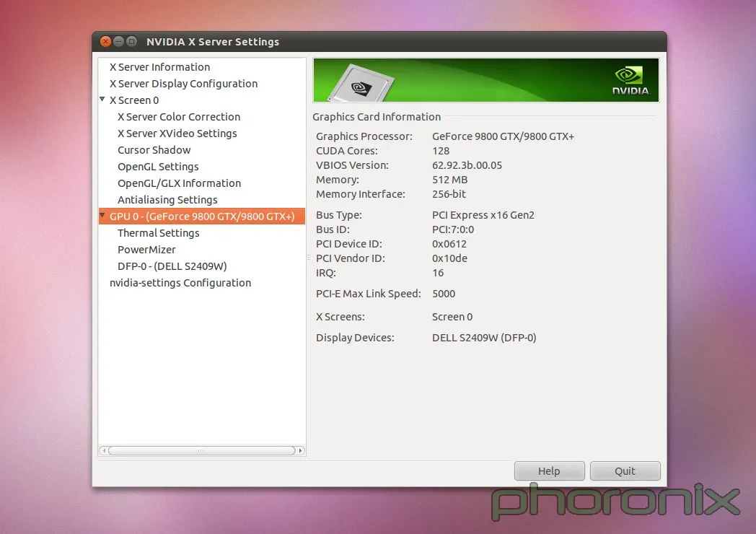The image size is (756, 534).
Task: Click the sidebar horizontal scrollbar thumb
Action: click(201, 450)
